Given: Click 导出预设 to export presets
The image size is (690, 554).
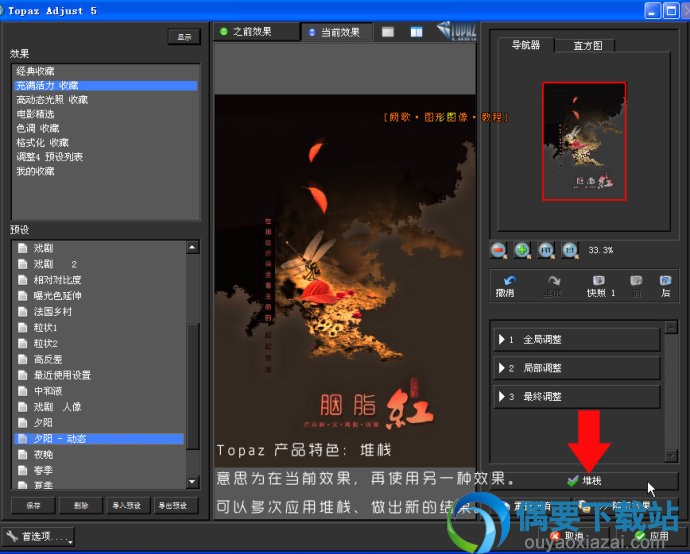Looking at the screenshot, I should pos(176,506).
